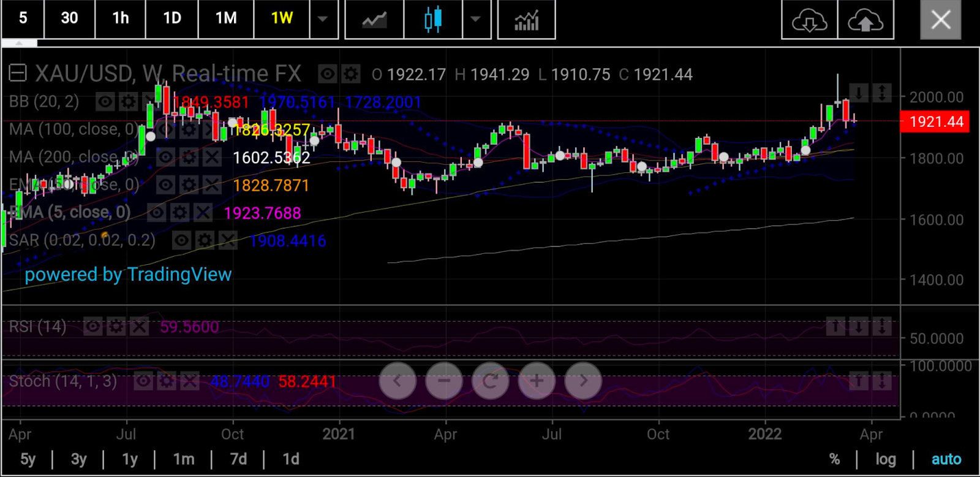The height and width of the screenshot is (477, 980).
Task: Set date range to 1d
Action: pos(291,459)
